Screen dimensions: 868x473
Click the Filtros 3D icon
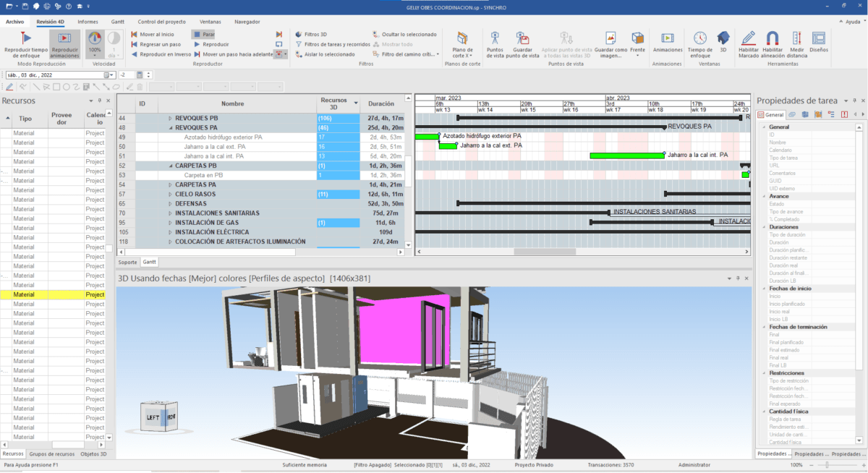[299, 34]
